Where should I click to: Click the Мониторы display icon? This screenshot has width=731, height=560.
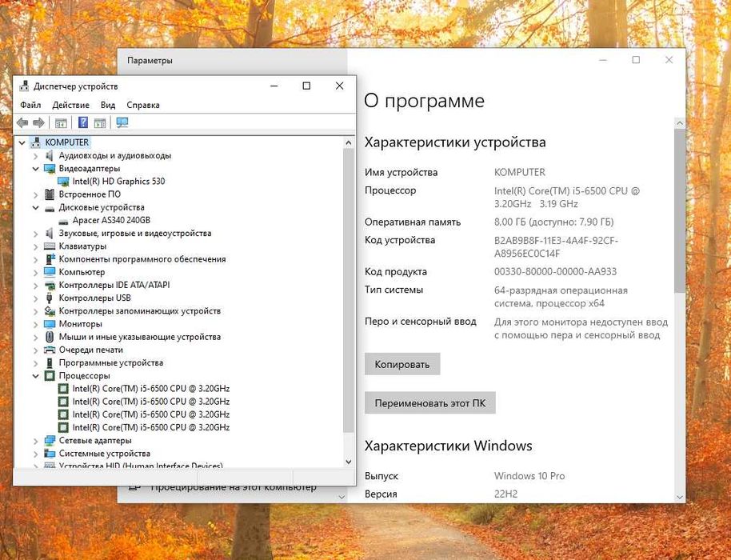click(x=50, y=323)
